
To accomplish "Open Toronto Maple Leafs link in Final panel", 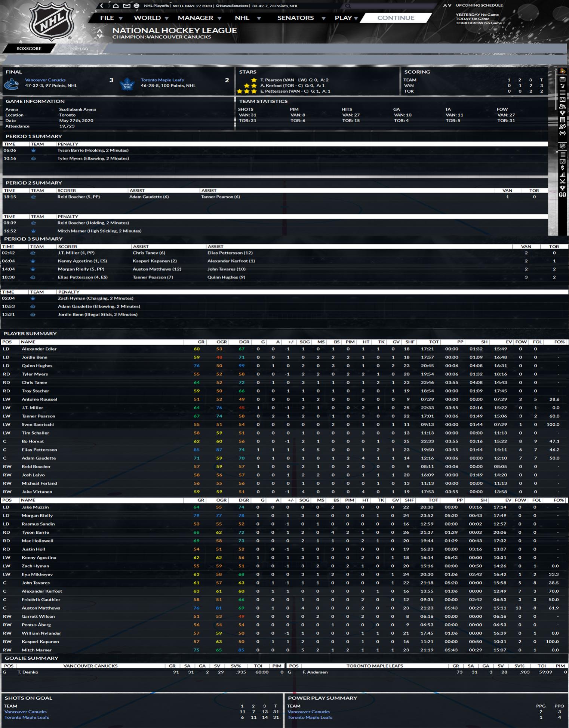I will pos(162,80).
